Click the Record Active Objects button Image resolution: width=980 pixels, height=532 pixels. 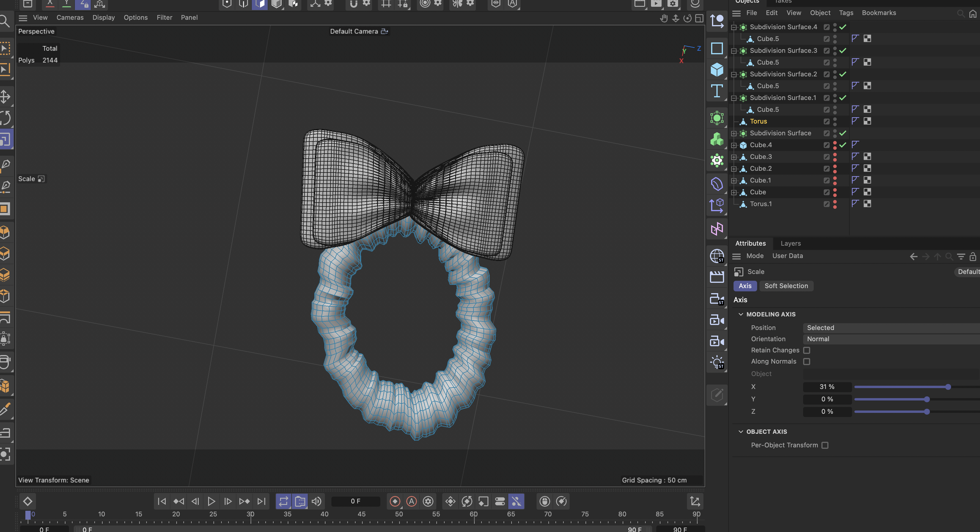pos(395,501)
